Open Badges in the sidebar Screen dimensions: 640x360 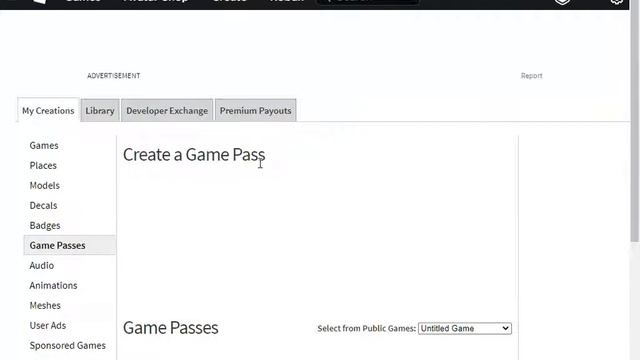[45, 225]
